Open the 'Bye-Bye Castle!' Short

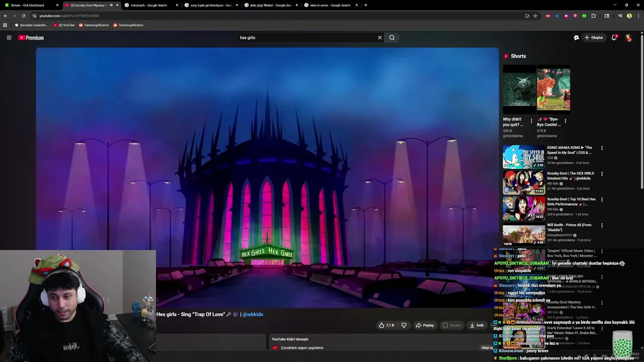553,89
